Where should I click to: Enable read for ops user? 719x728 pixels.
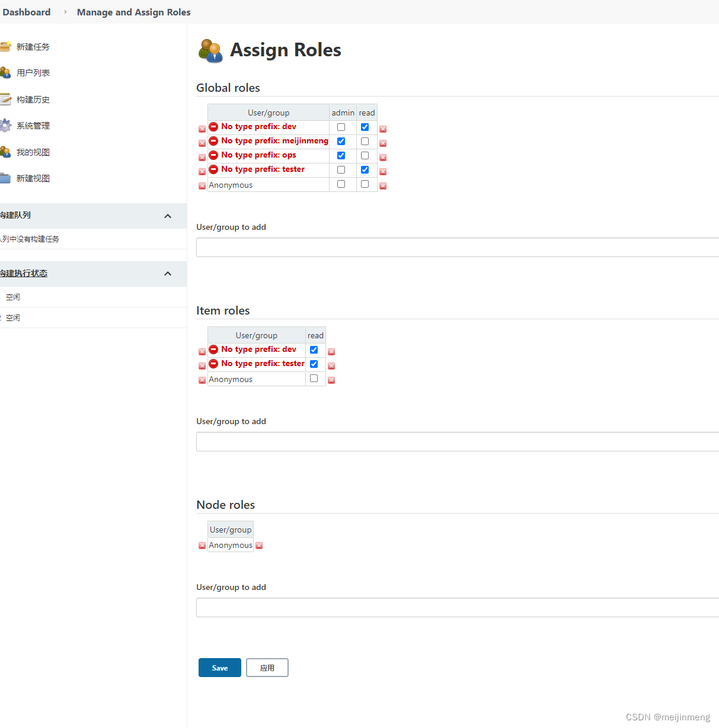pyautogui.click(x=365, y=155)
